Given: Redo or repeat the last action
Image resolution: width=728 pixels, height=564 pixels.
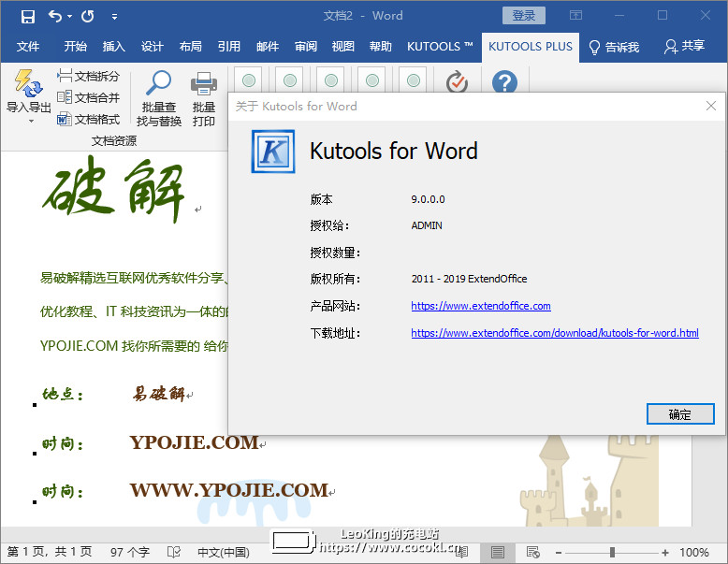Looking at the screenshot, I should [88, 17].
